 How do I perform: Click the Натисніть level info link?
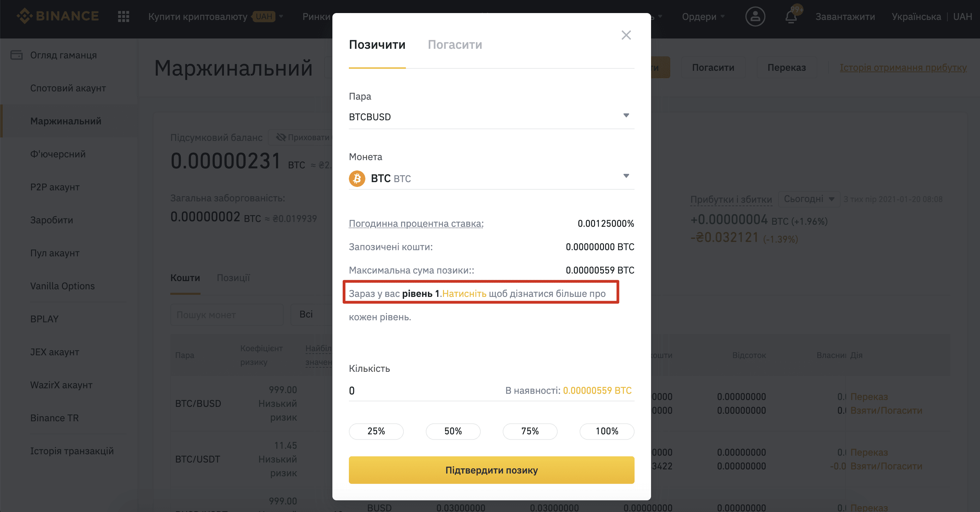464,293
